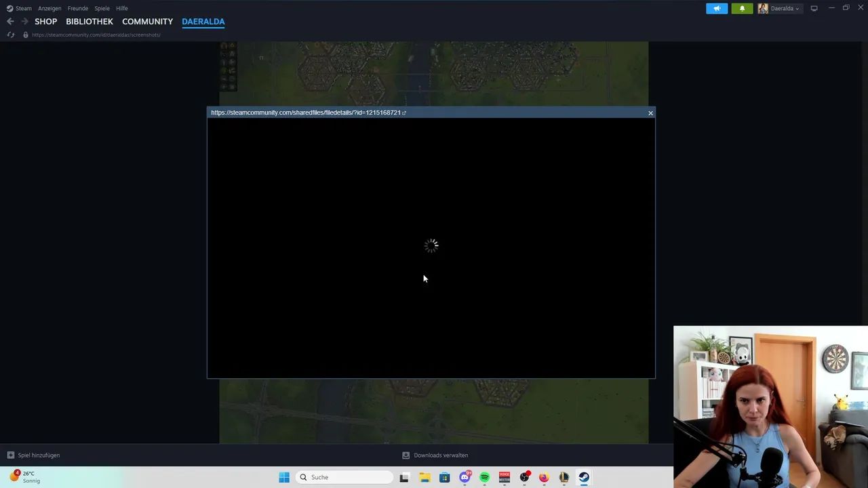Open the Spiele menu
868x488 pixels.
click(102, 8)
